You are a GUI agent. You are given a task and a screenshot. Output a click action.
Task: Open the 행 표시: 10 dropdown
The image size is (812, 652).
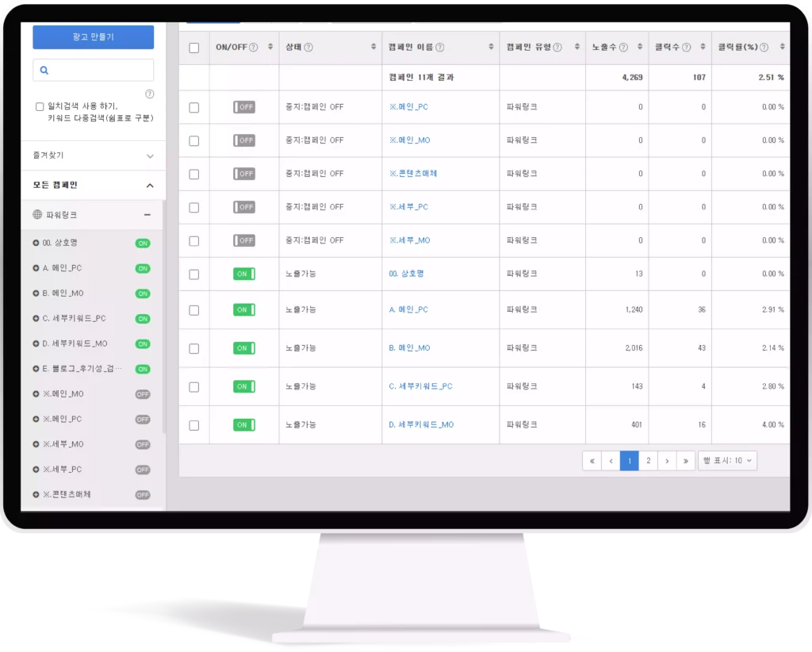point(727,461)
